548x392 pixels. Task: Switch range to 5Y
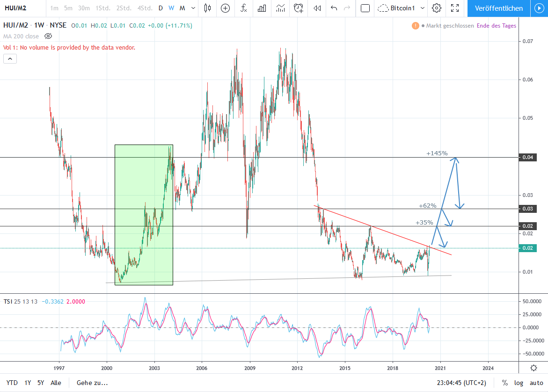pos(41,383)
